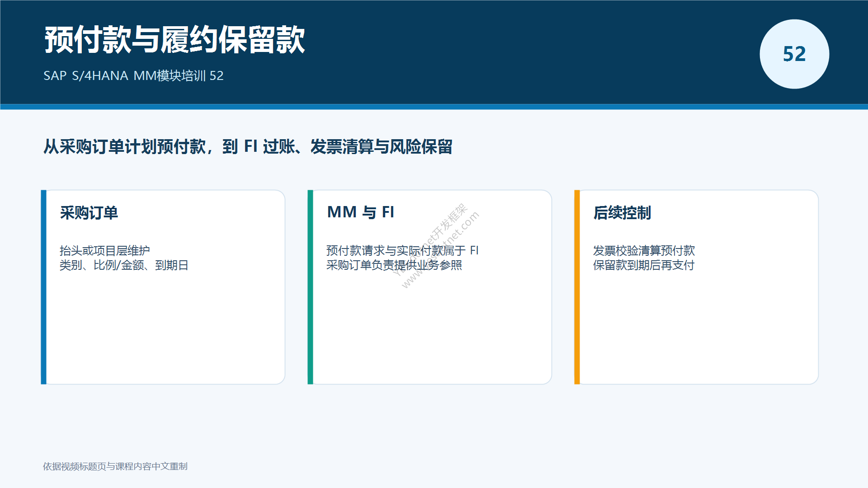Click the circular page number badge 52

(x=794, y=54)
